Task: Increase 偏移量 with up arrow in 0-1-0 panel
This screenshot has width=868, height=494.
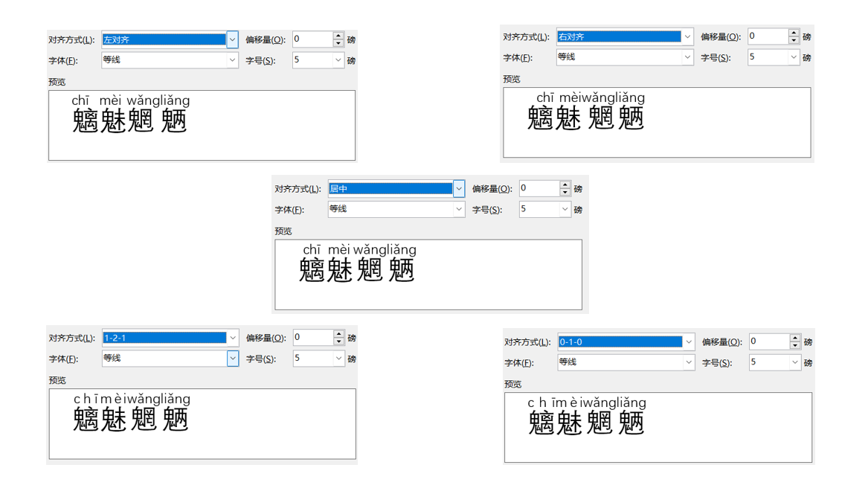Action: tap(795, 338)
